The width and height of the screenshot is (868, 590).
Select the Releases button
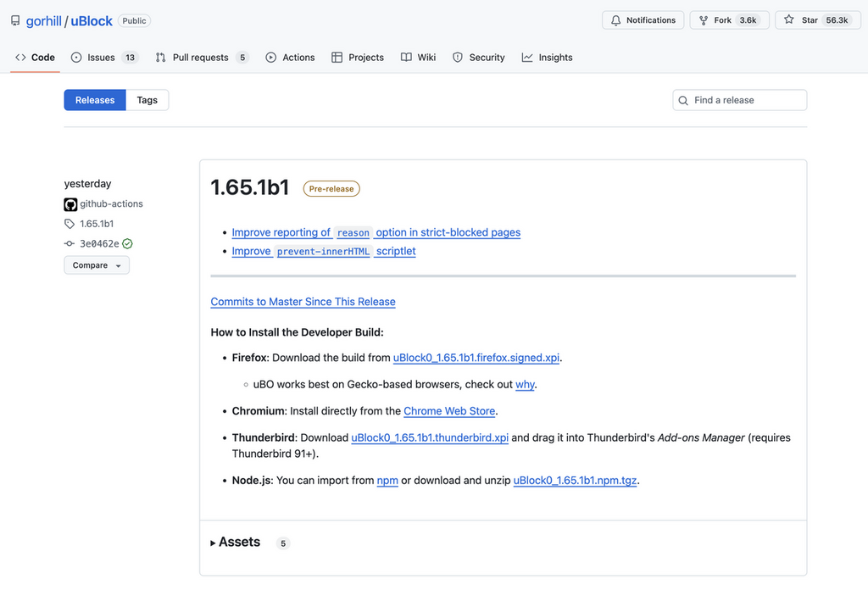pyautogui.click(x=95, y=100)
